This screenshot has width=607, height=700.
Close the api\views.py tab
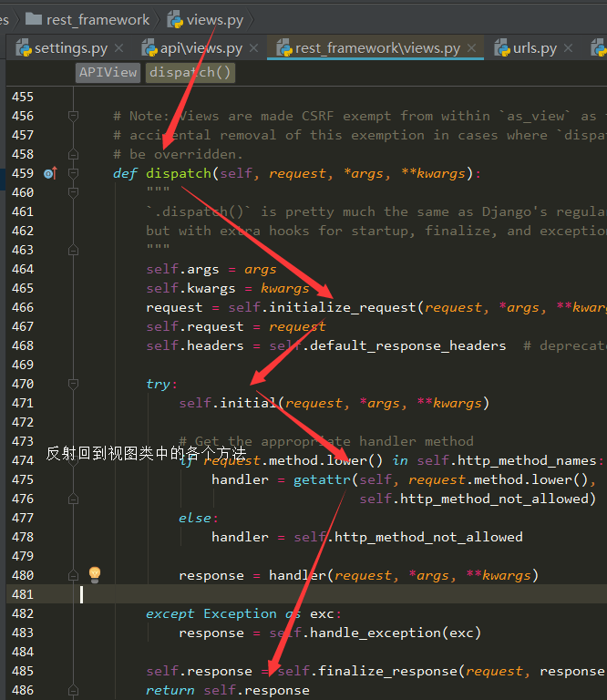pyautogui.click(x=253, y=47)
